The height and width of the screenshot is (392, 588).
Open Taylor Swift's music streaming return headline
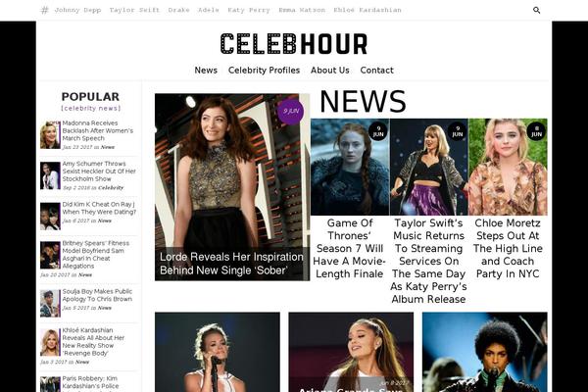[428, 261]
